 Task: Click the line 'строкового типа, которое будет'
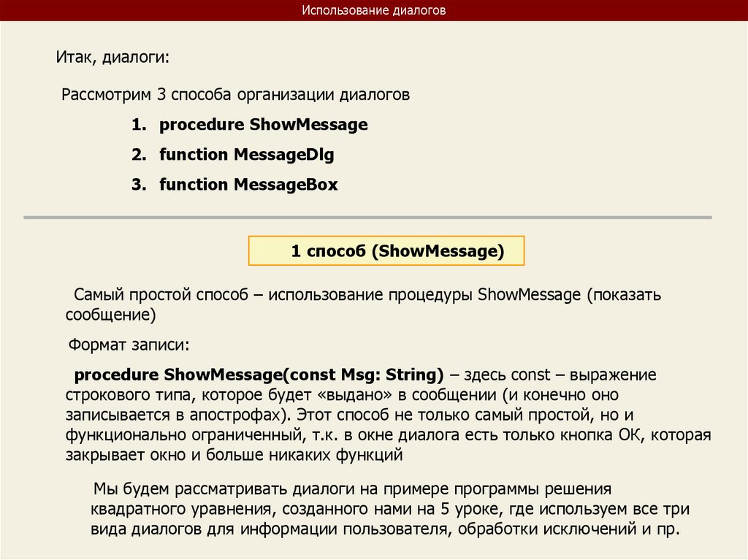click(342, 395)
